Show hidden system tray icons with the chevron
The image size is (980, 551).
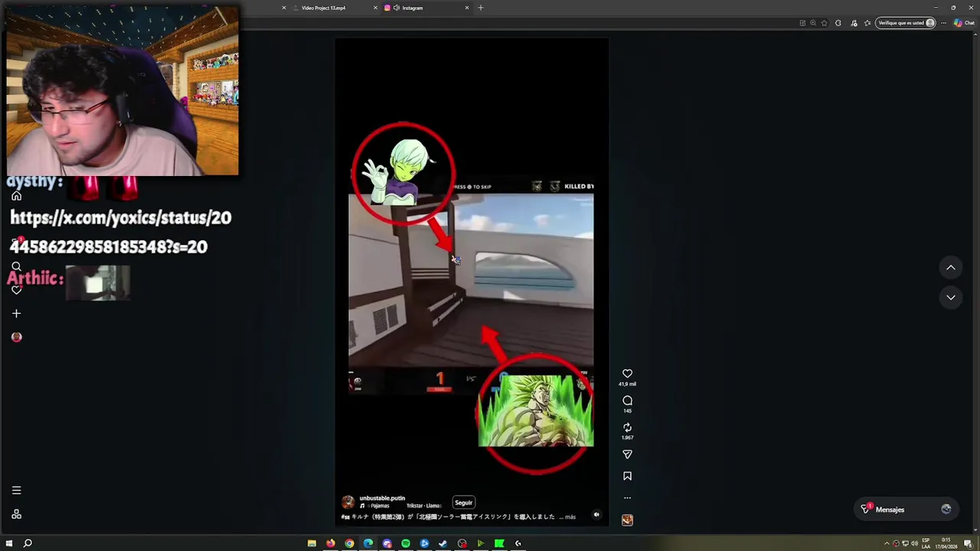pos(887,543)
